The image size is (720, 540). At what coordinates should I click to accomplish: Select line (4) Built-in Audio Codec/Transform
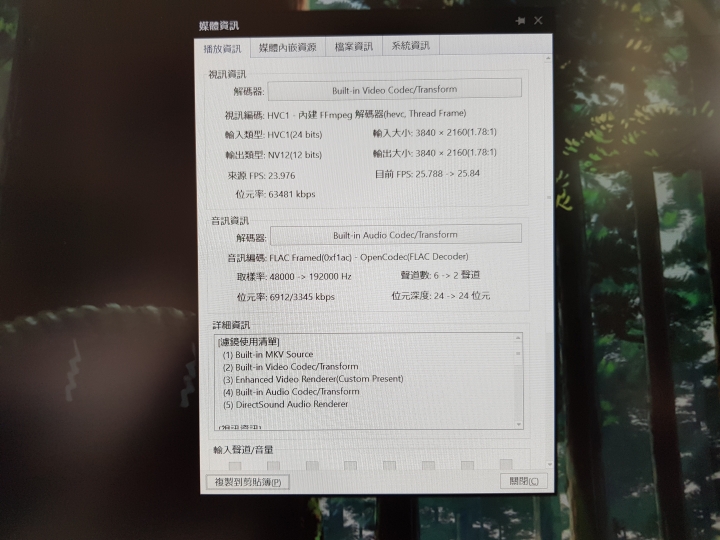click(291, 392)
